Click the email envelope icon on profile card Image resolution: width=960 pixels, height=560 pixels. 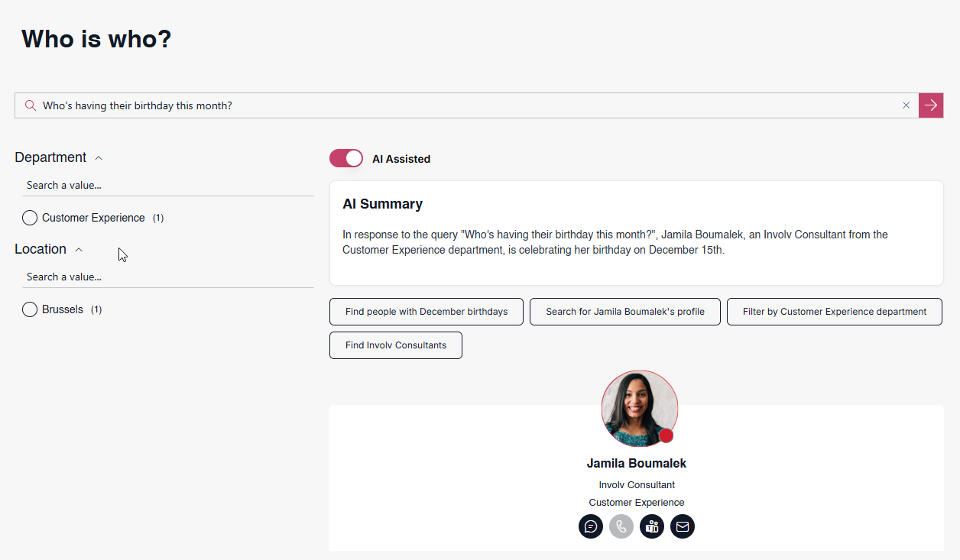(683, 526)
